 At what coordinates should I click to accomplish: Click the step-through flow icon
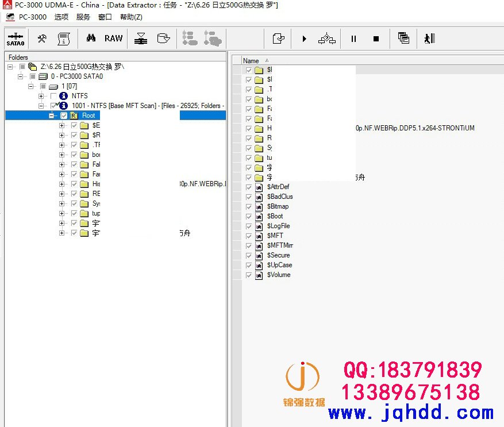click(x=327, y=39)
